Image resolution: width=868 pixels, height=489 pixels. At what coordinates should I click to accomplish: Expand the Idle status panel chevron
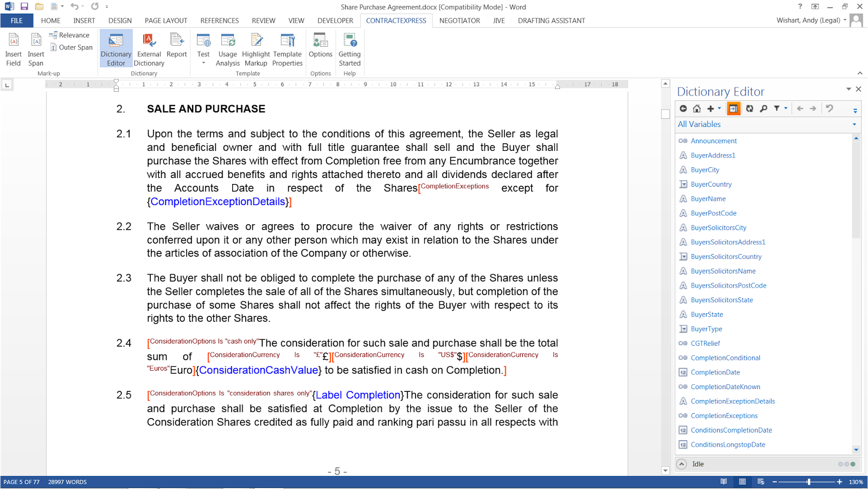click(682, 464)
